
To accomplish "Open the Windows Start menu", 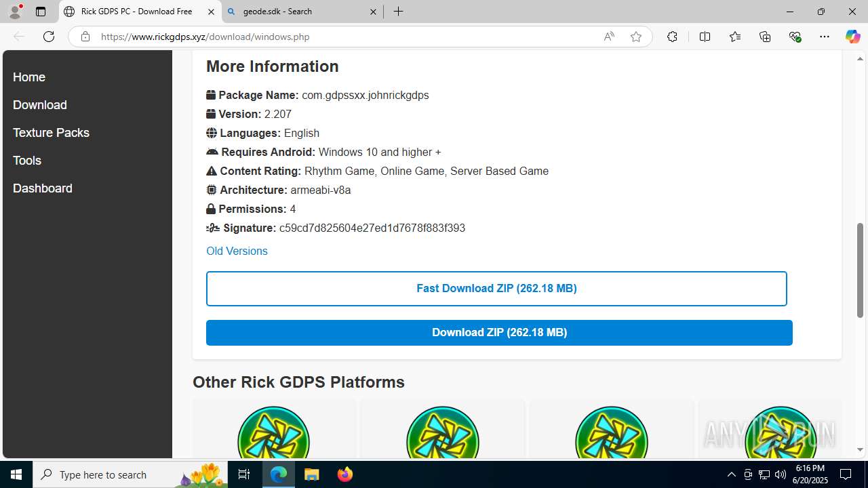I will coord(16,474).
